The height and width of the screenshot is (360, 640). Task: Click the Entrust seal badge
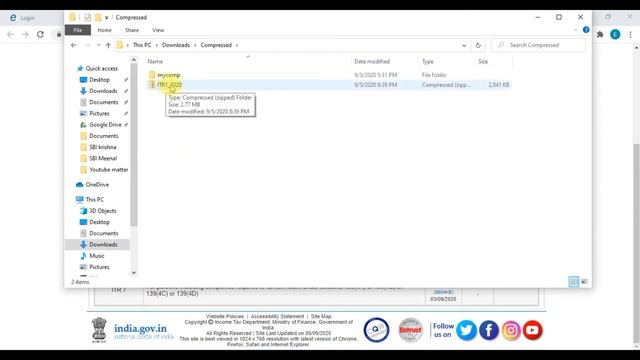point(410,330)
